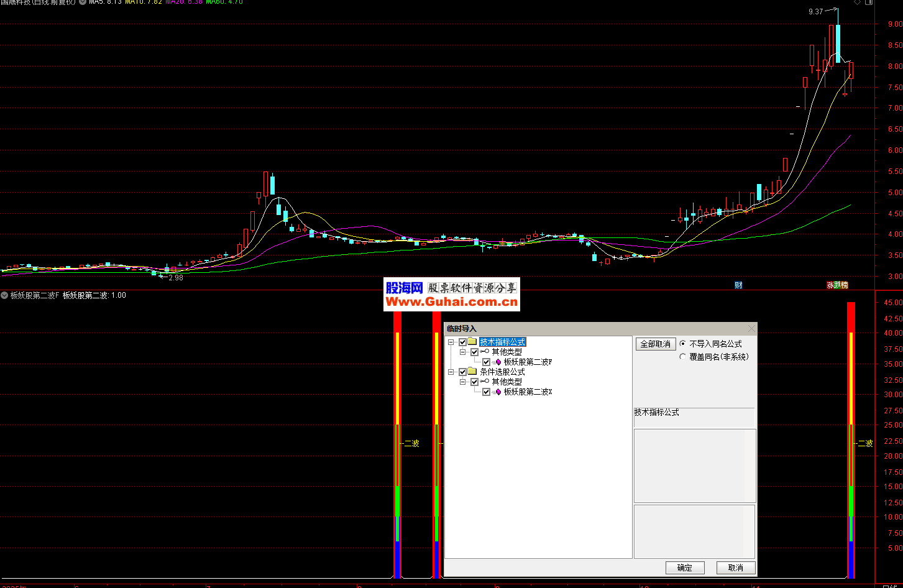The image size is (903, 588).
Task: Select the 不导入同名公式 radio option
Action: tap(684, 344)
